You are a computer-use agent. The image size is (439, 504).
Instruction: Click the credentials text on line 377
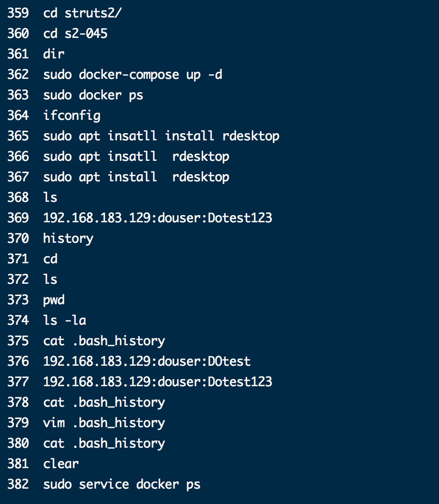(x=158, y=382)
